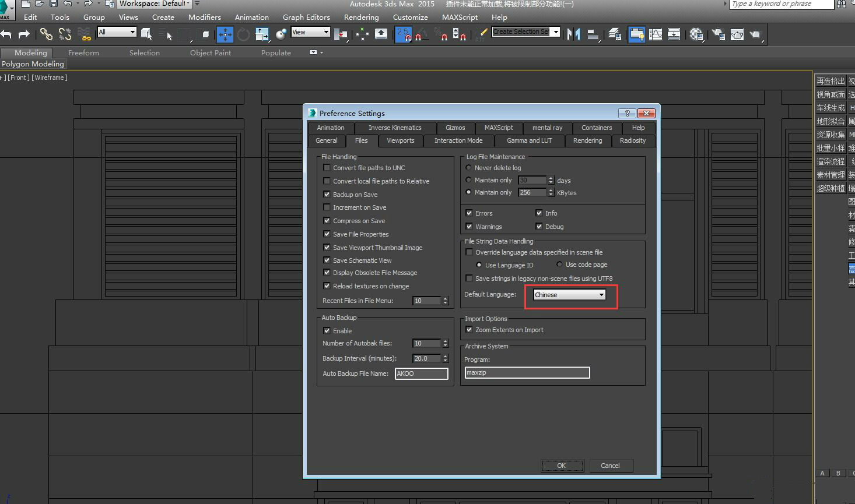Open the Rendering menu in menu bar

[x=361, y=17]
